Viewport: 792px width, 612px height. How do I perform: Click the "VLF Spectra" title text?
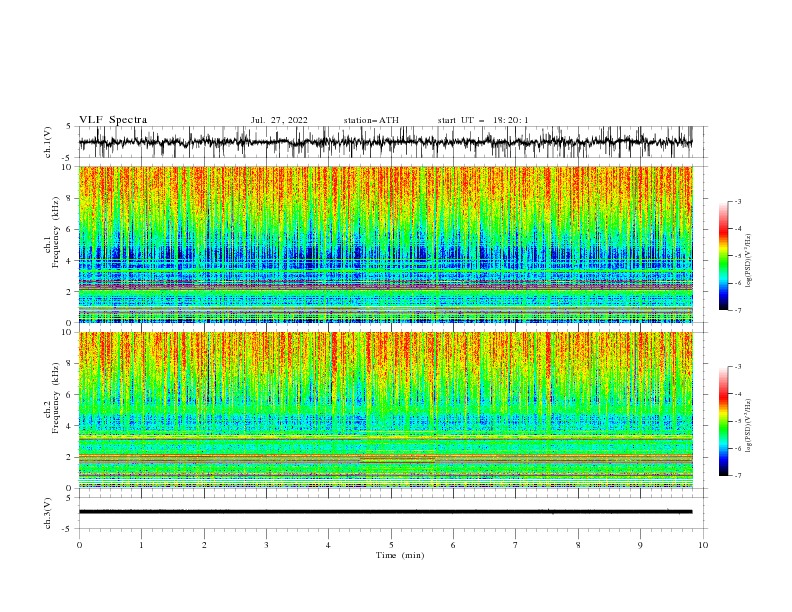[113, 120]
